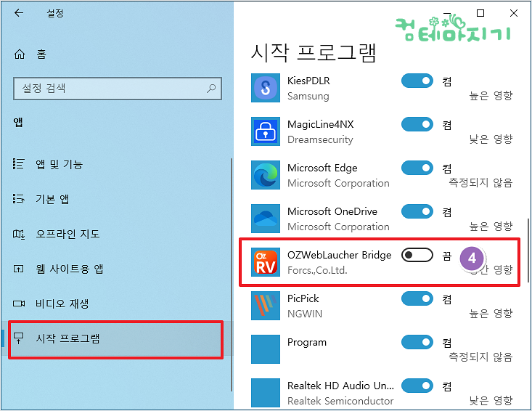The width and height of the screenshot is (532, 411).
Task: Click the OZWebLaucher Bridge RV icon
Action: [266, 262]
